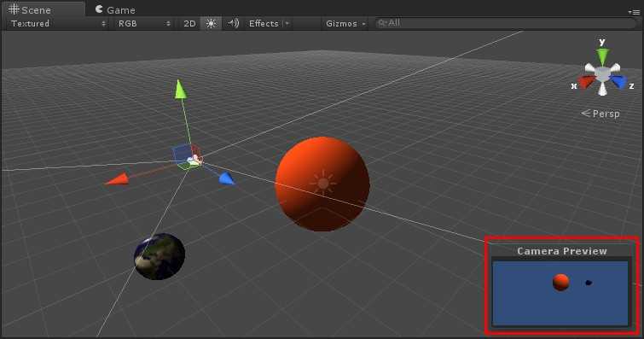Click the red X-axis cone on orientation gizmo
Screen dimensions: 644x339
pyautogui.click(x=587, y=82)
